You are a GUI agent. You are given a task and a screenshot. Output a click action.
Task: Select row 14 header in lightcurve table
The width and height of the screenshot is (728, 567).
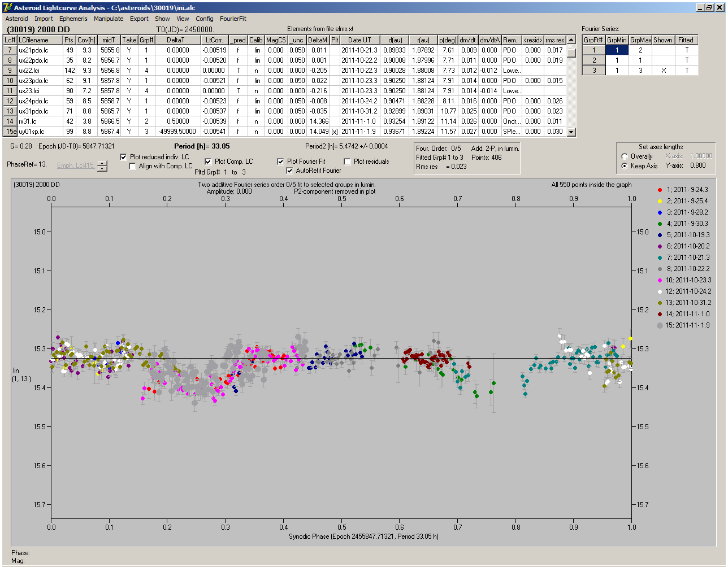tap(10, 121)
